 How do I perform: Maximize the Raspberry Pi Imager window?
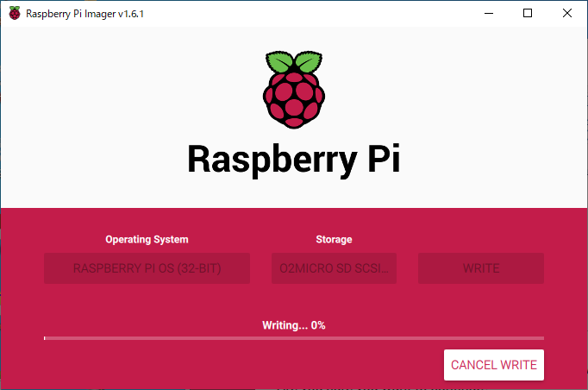point(528,13)
